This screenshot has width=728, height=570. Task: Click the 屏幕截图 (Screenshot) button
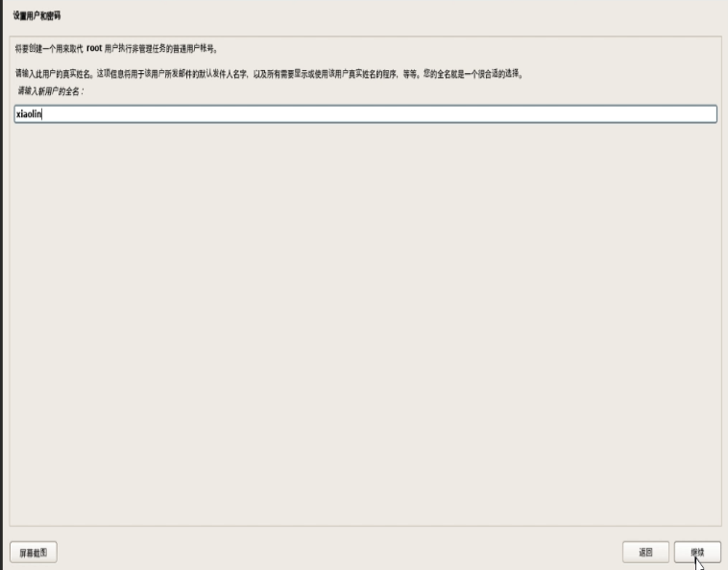tap(34, 553)
